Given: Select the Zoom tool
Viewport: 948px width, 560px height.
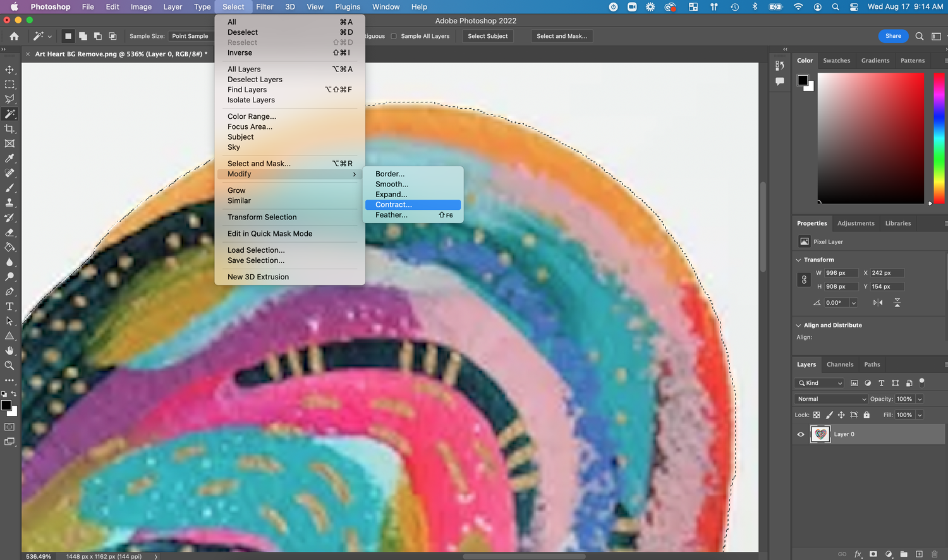Looking at the screenshot, I should click(9, 366).
